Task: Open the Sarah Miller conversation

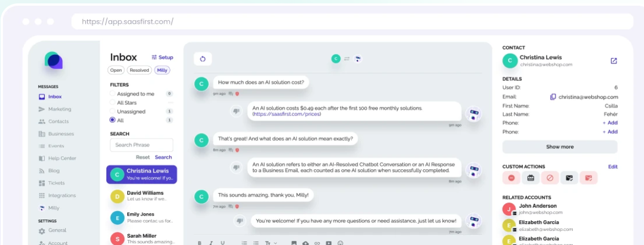Action: (141, 238)
